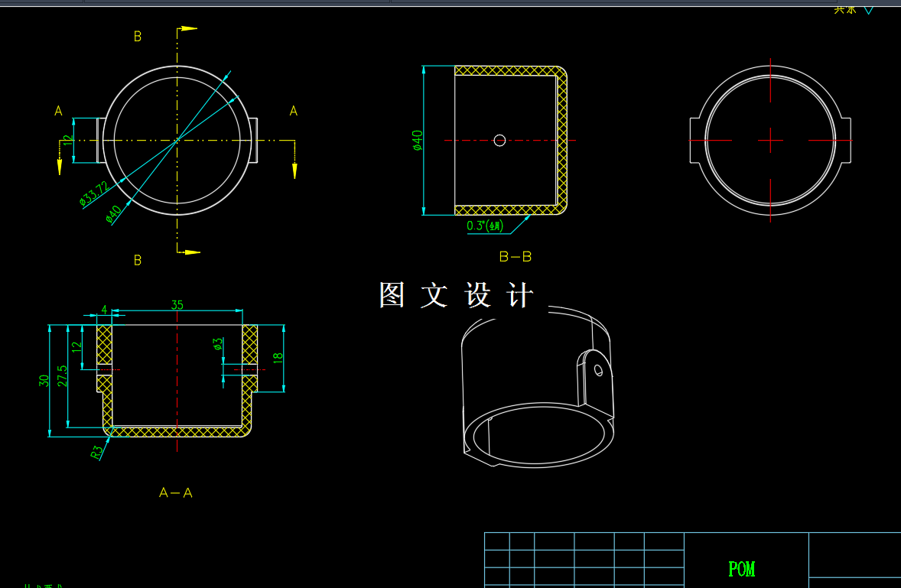Click the diagonal "ø40" dimension in top view
Screen dimensions: 901x588
click(x=114, y=213)
